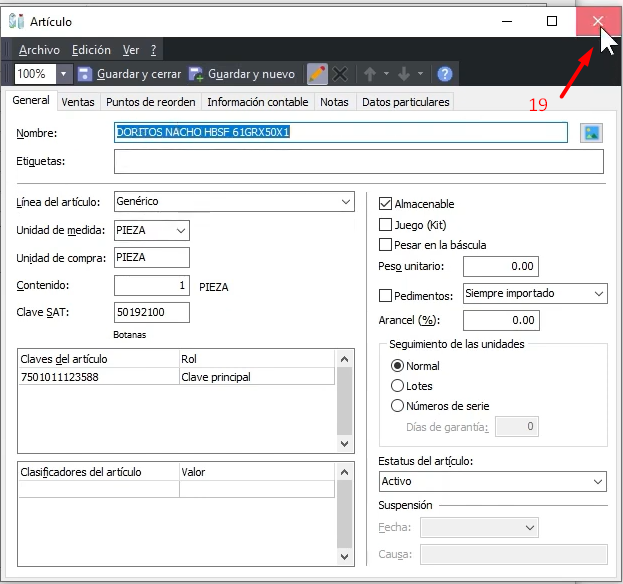Uncheck the Almacenable checkbox
This screenshot has width=623, height=584.
[386, 203]
